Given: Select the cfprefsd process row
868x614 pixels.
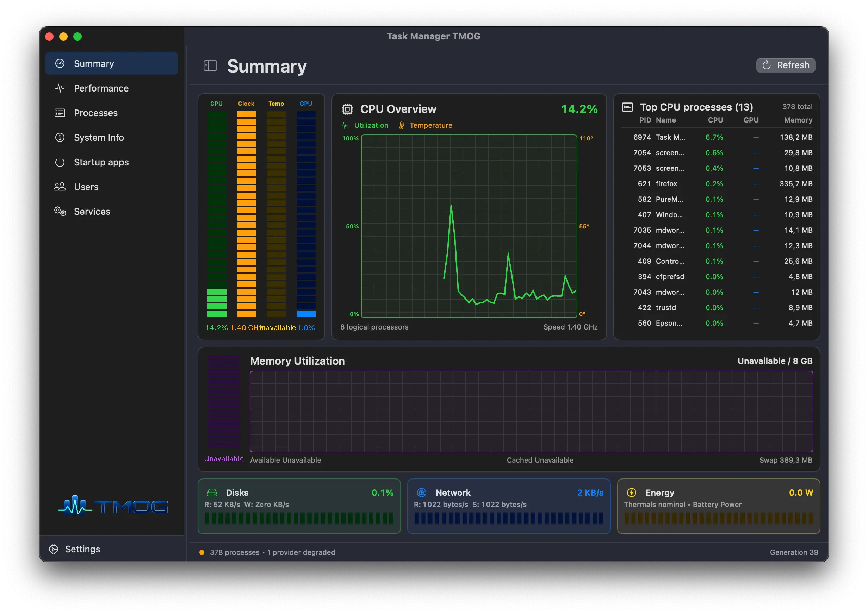Looking at the screenshot, I should click(717, 277).
